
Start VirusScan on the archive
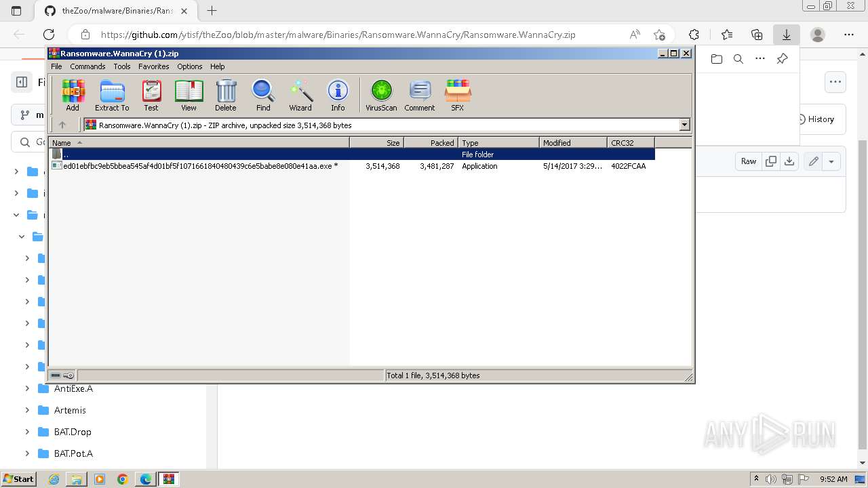coord(381,95)
